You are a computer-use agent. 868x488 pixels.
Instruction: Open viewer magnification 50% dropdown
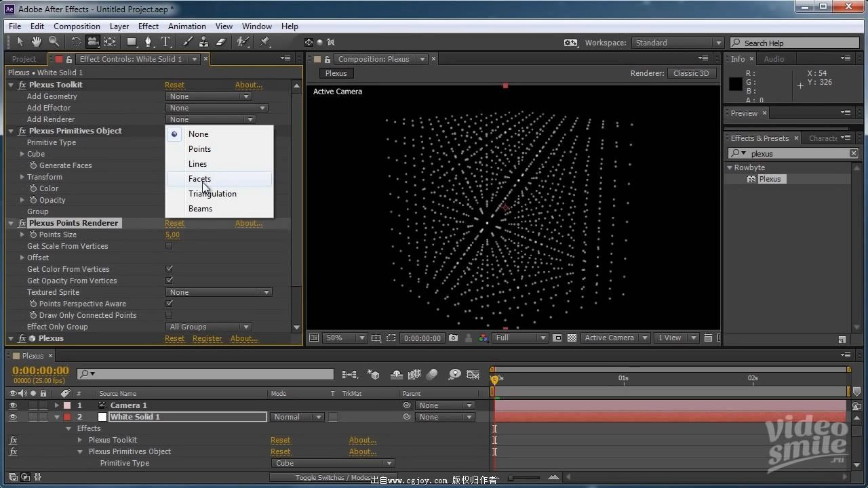click(x=344, y=338)
